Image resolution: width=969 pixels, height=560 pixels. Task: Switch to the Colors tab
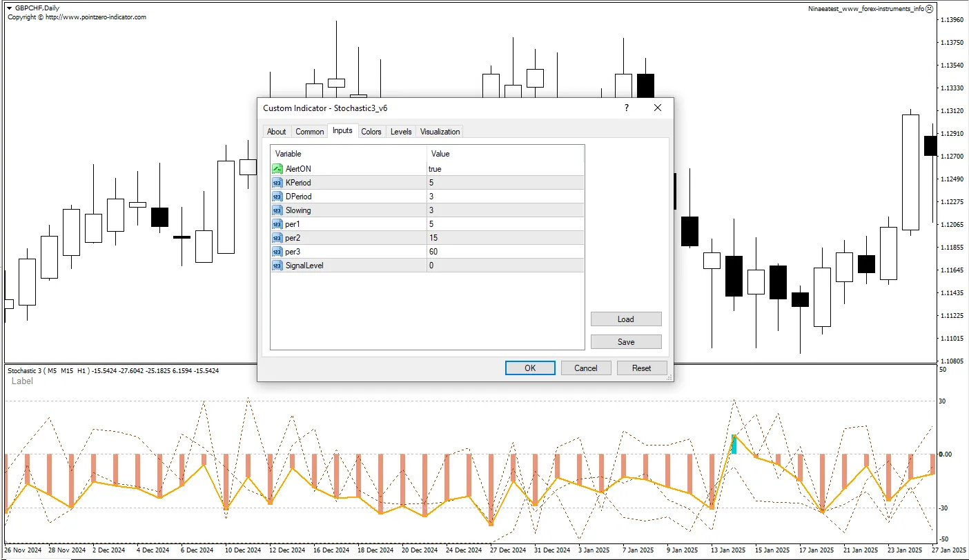(371, 132)
